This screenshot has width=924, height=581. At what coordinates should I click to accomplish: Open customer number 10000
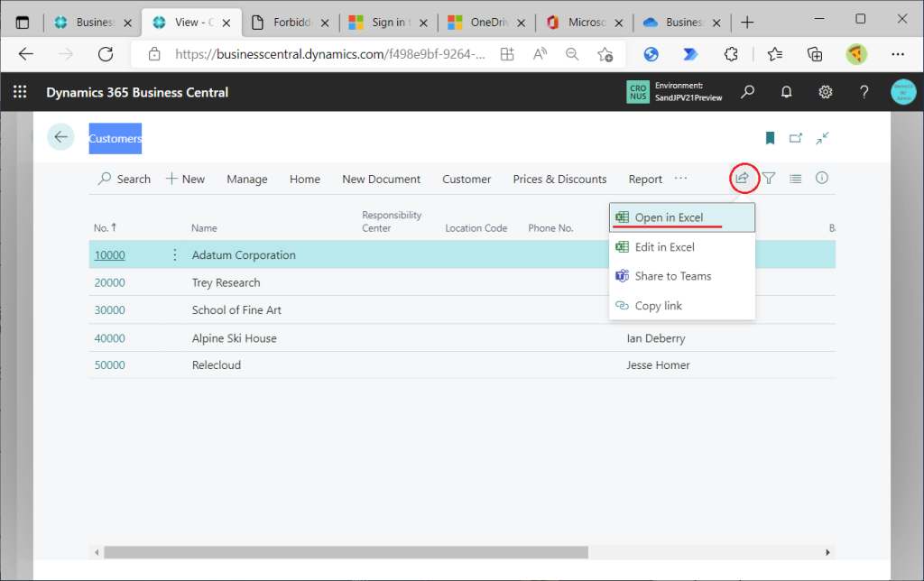pos(109,254)
